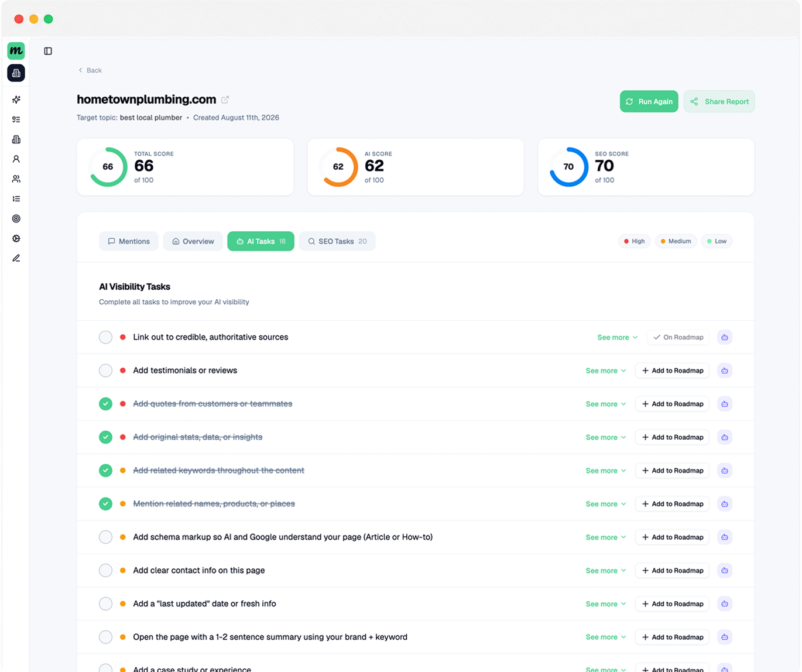Expand See more for 'Add original stats' task

[606, 438]
